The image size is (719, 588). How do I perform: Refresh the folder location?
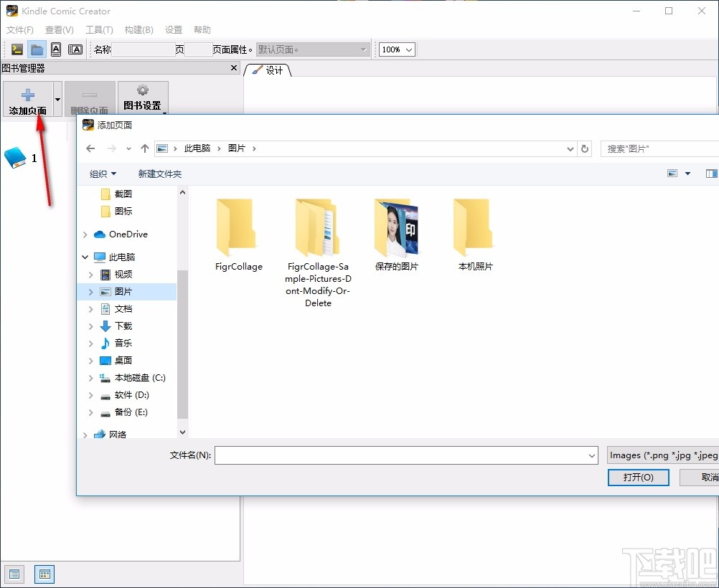[x=585, y=148]
